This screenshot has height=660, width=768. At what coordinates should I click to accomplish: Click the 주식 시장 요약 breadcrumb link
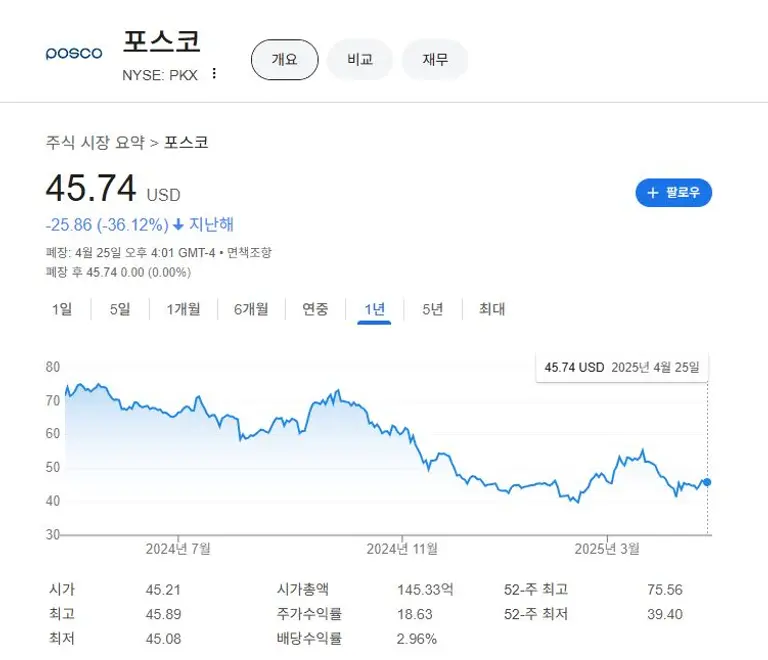point(95,142)
